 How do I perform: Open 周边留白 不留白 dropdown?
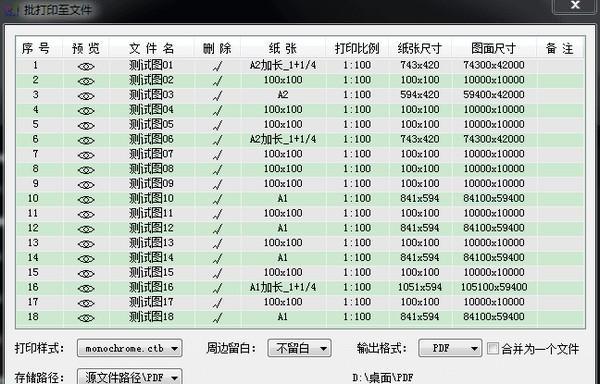(299, 348)
